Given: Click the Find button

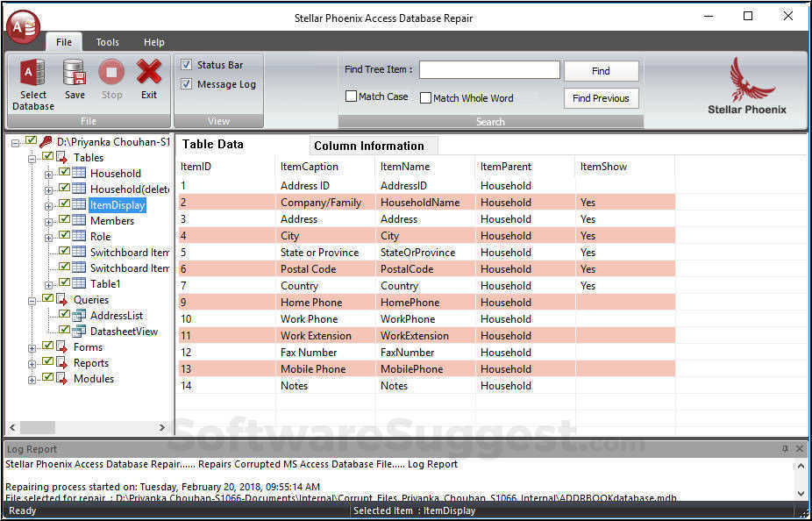Looking at the screenshot, I should pyautogui.click(x=602, y=71).
